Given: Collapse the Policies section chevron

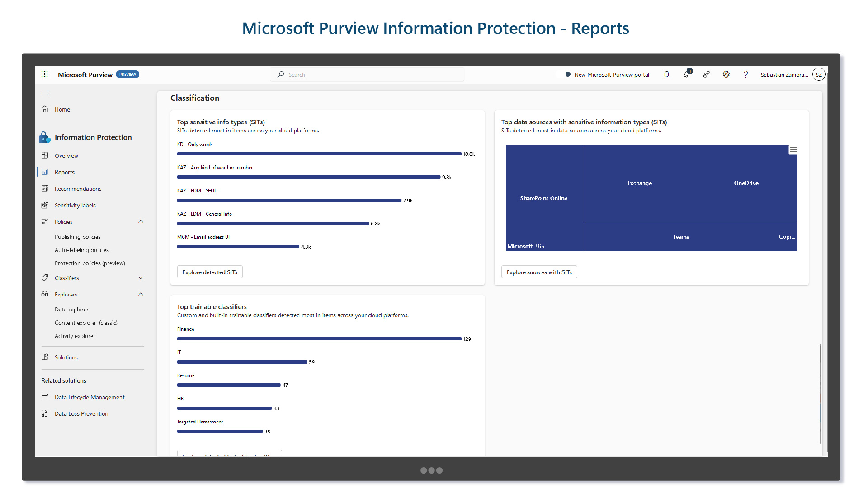Looking at the screenshot, I should (141, 221).
